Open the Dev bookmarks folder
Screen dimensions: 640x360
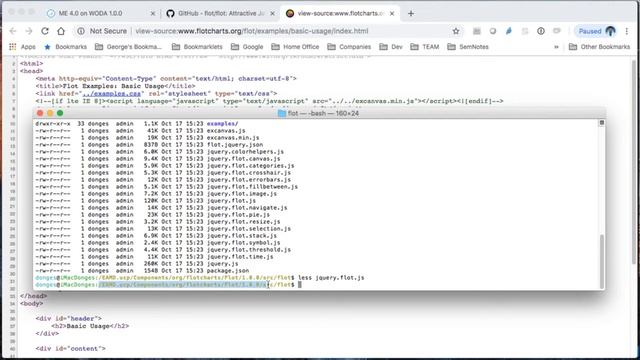[x=391, y=47]
